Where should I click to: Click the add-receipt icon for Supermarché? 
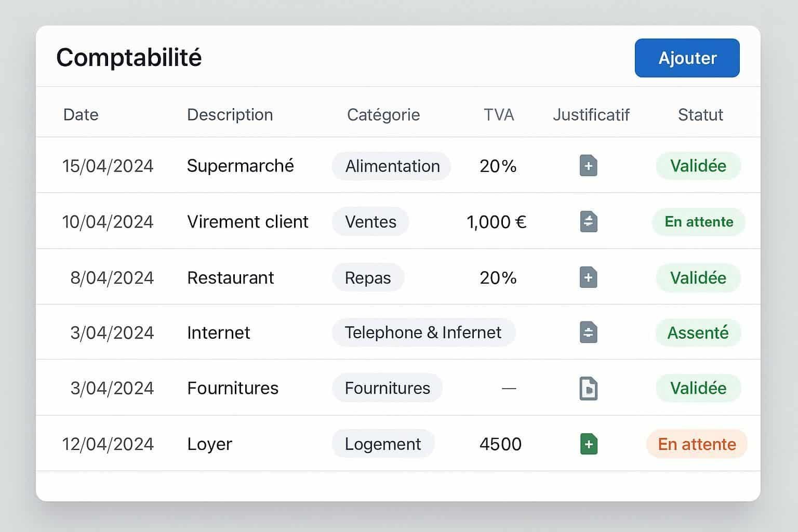coord(588,166)
